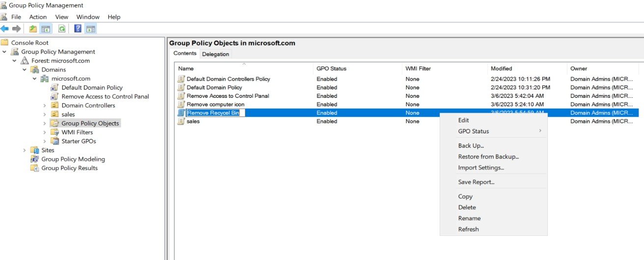Sort by the Owner column header
Viewport: 644px width, 260px height.
[602, 68]
